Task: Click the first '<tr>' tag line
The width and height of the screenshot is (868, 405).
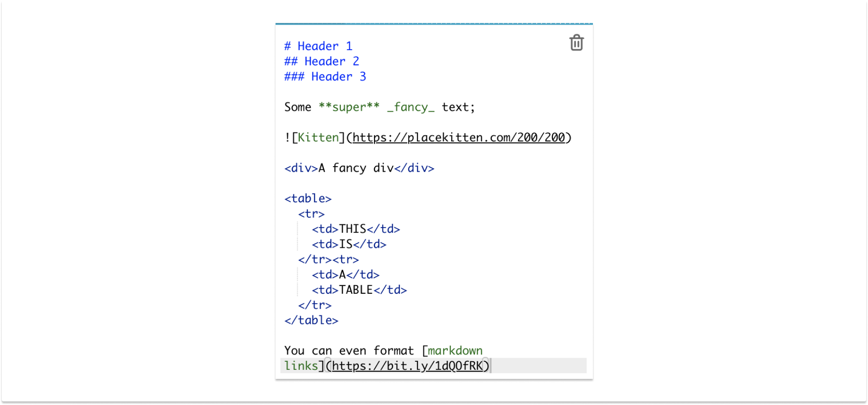Action: tap(311, 214)
